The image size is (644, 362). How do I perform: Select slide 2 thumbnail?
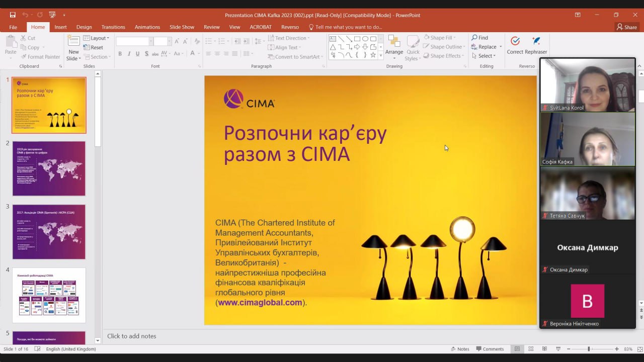(49, 168)
